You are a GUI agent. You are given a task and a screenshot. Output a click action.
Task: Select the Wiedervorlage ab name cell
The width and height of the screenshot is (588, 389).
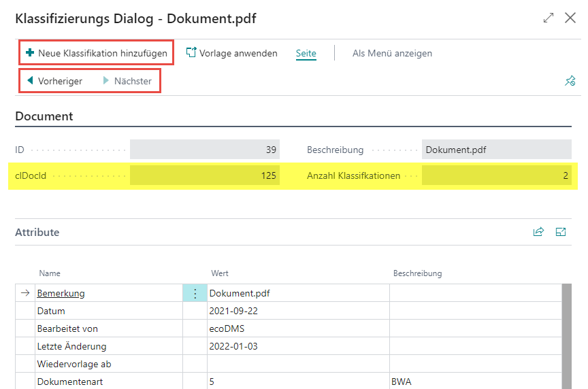tap(109, 364)
